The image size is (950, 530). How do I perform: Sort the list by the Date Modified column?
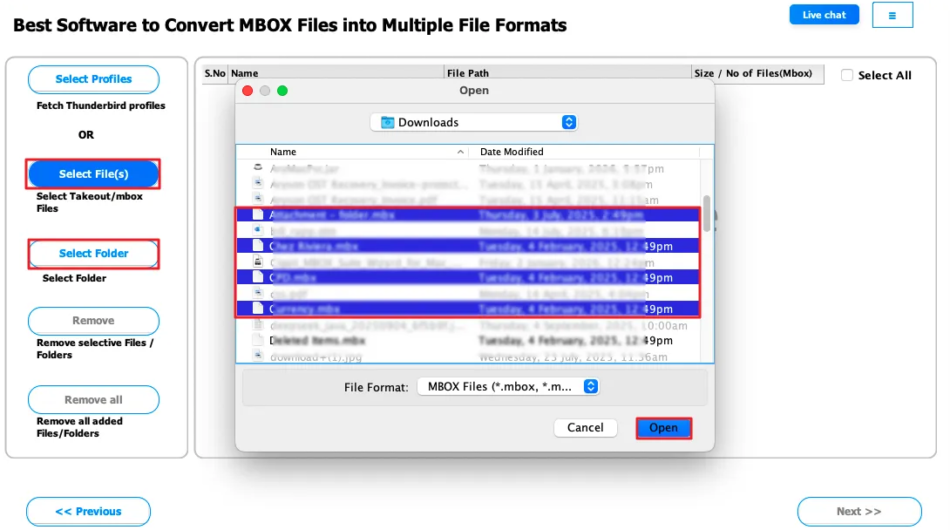pos(511,152)
